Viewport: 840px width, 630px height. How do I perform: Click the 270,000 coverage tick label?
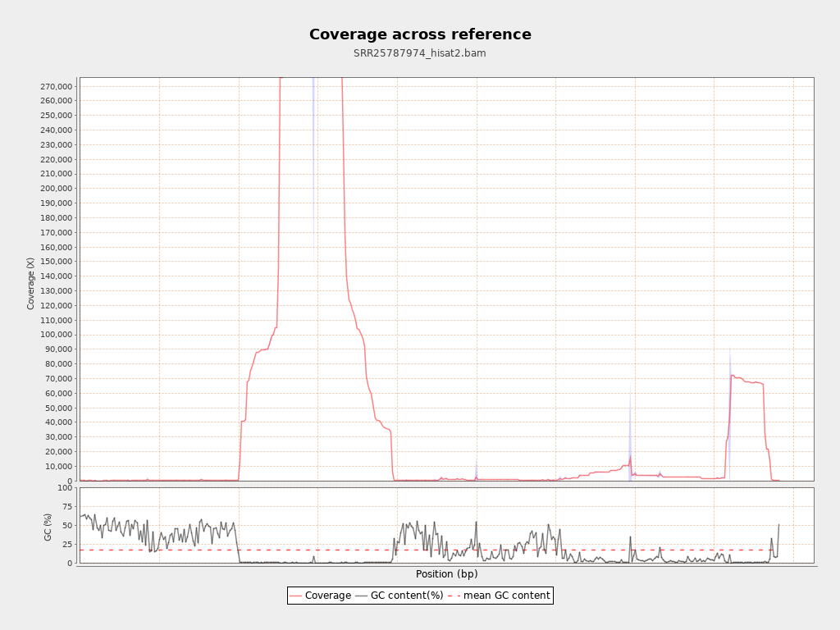coord(52,86)
